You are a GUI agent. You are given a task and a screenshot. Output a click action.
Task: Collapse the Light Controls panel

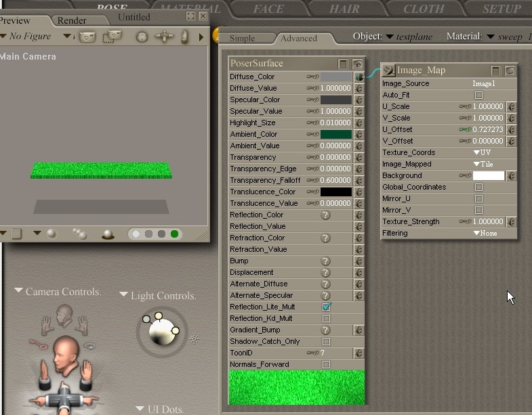(x=123, y=294)
